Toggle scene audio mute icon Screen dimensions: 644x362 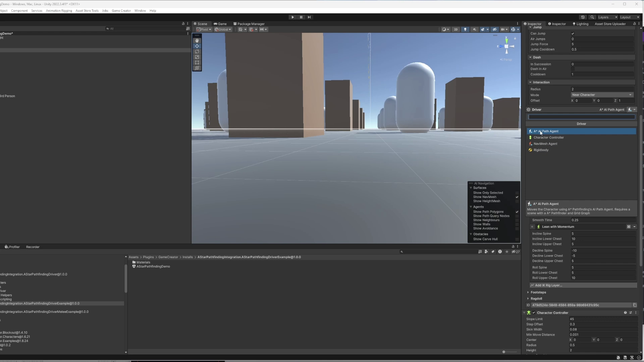point(474,29)
